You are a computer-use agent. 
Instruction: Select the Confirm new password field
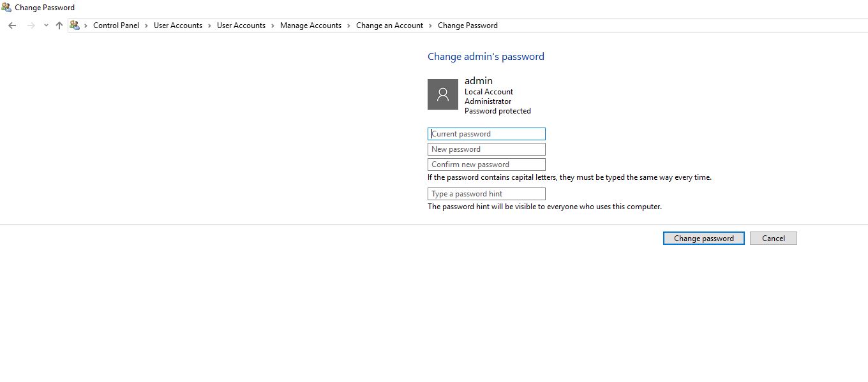pyautogui.click(x=486, y=165)
